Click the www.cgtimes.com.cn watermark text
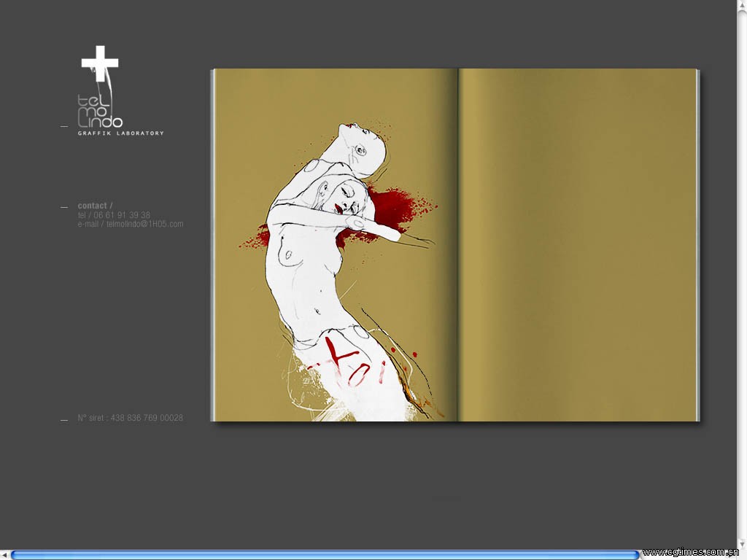This screenshot has width=747, height=560. pos(693,553)
